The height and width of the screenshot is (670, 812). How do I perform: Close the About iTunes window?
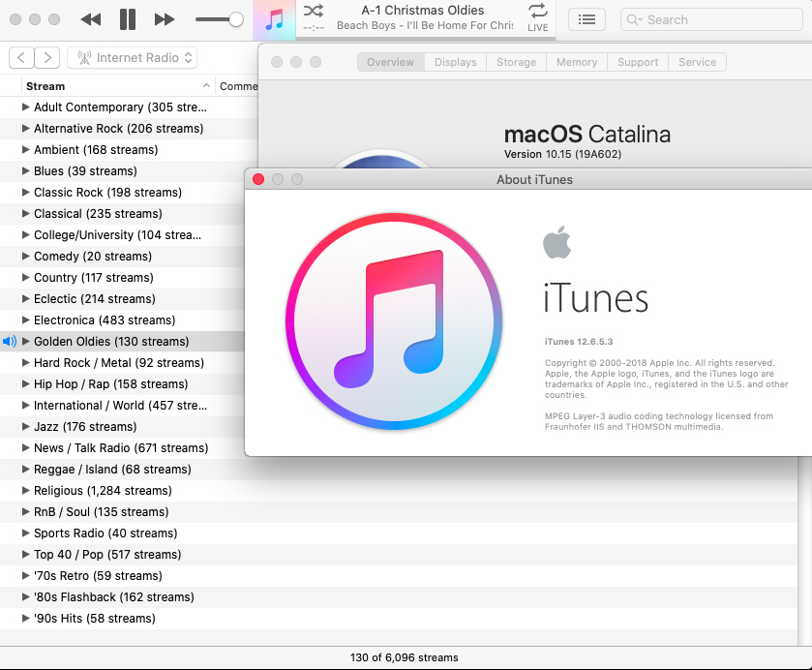pyautogui.click(x=257, y=179)
